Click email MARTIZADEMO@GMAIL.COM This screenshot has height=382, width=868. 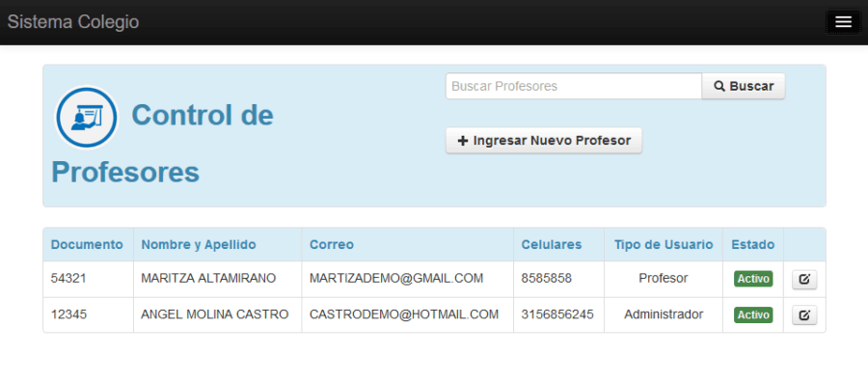point(396,279)
